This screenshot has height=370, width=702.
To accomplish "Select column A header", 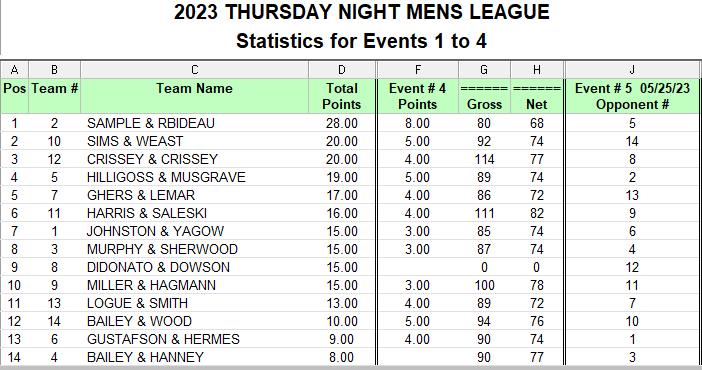I will coord(14,70).
